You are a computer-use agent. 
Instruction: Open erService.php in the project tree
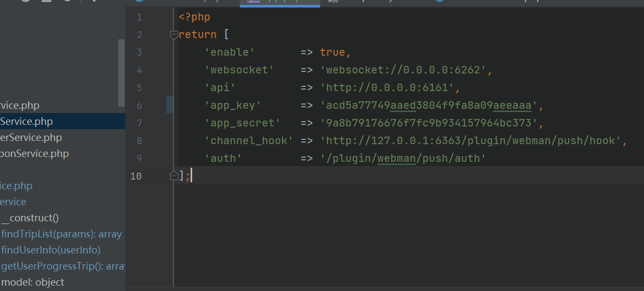(x=31, y=138)
